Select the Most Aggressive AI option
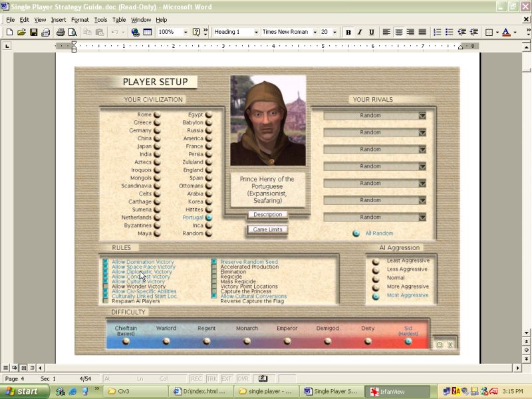 tap(376, 296)
